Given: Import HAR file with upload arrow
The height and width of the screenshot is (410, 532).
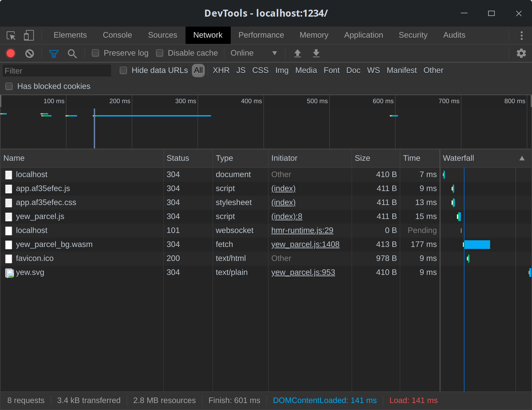Looking at the screenshot, I should [298, 53].
